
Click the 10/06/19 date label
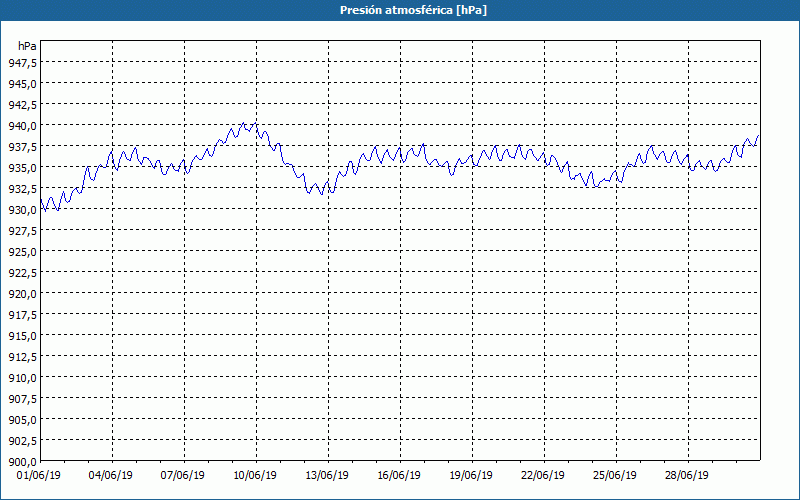[x=255, y=475]
